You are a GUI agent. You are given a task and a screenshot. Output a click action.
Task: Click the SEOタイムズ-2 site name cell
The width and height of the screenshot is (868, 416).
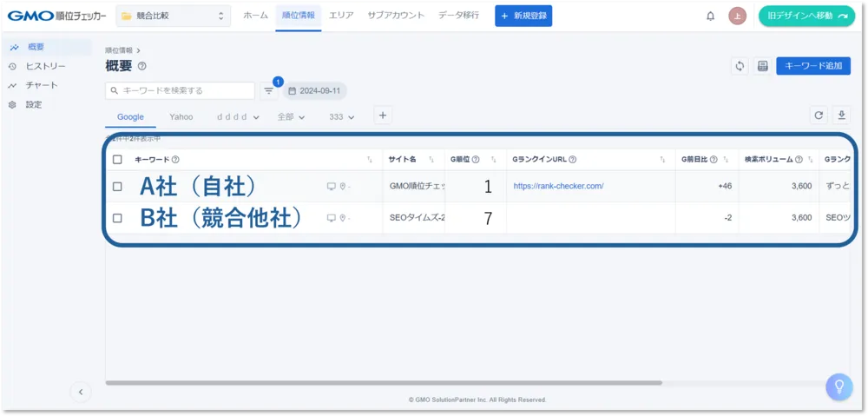(418, 218)
